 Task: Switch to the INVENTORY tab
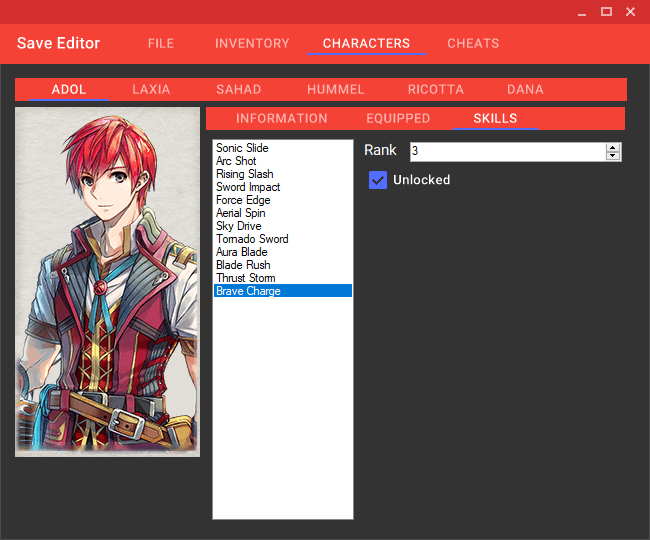252,44
